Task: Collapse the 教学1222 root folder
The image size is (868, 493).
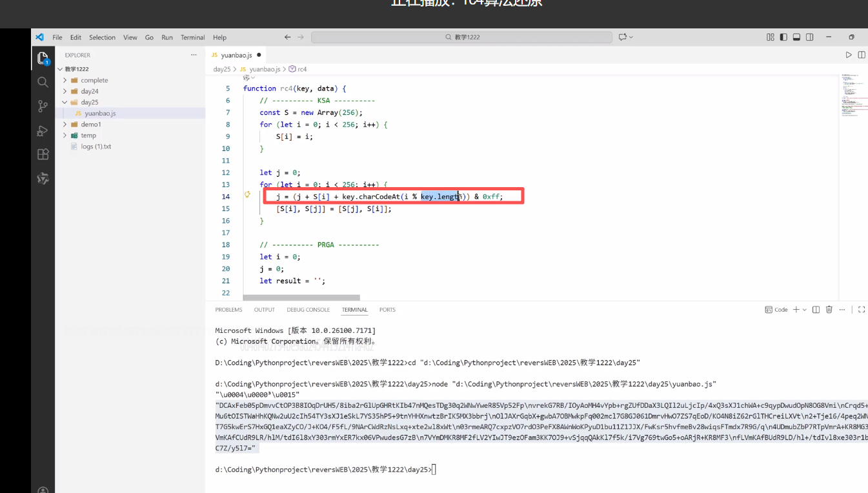Action: [x=61, y=69]
